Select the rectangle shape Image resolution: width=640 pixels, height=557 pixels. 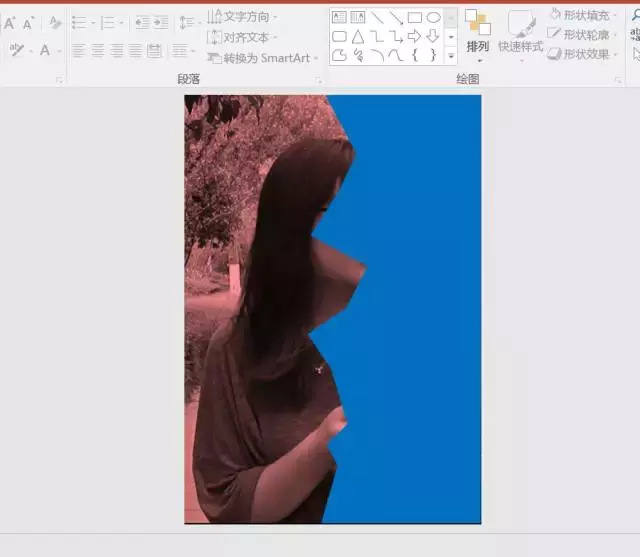point(415,17)
